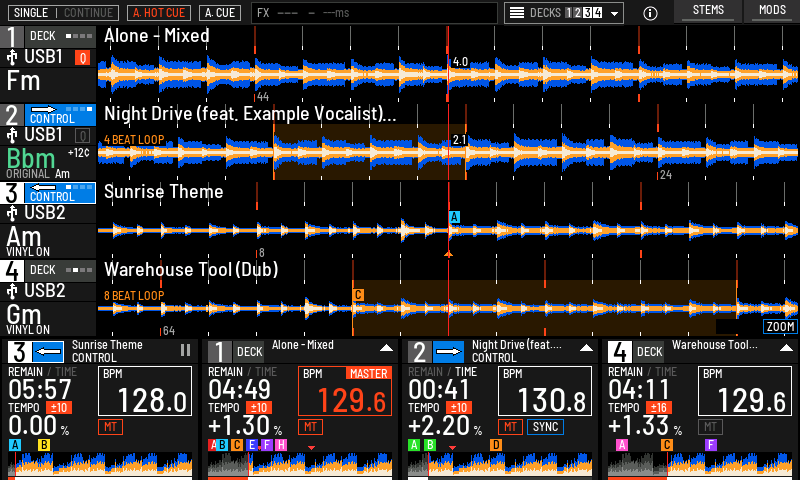The height and width of the screenshot is (480, 800).
Task: Click the USB2 icon on deck 4 row
Action: (x=12, y=291)
